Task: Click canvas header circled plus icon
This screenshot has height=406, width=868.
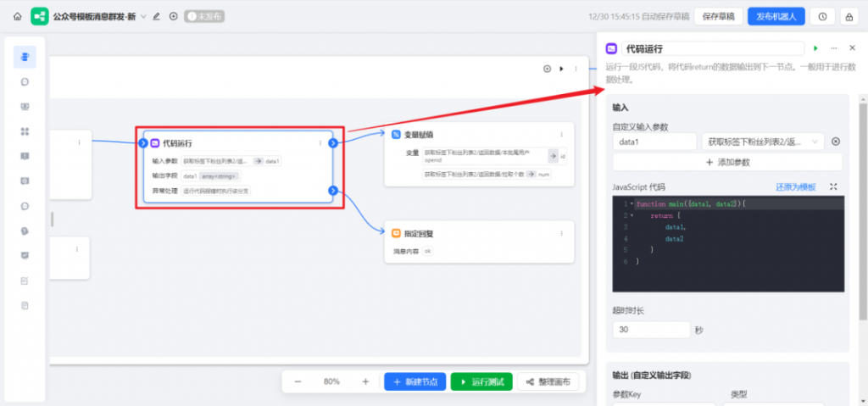Action: (x=547, y=69)
